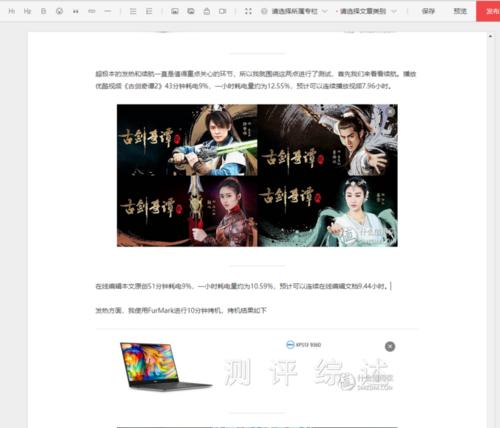Apply H2 heading format
Screen dimensions: 500x428
[x=27, y=11]
